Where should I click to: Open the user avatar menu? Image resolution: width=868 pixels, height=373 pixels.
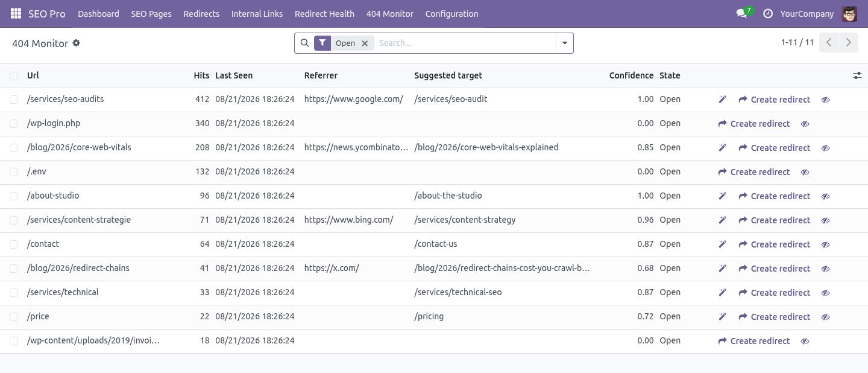point(849,13)
